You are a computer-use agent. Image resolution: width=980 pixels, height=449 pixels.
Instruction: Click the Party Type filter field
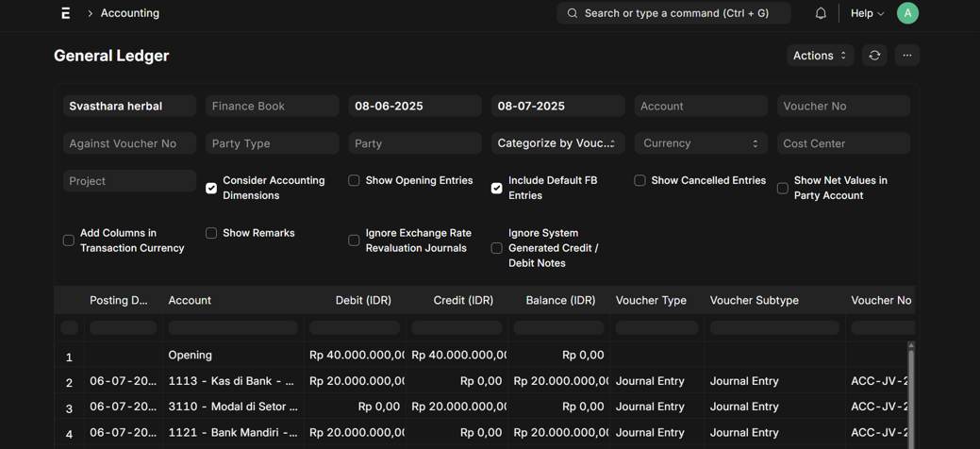click(x=272, y=143)
